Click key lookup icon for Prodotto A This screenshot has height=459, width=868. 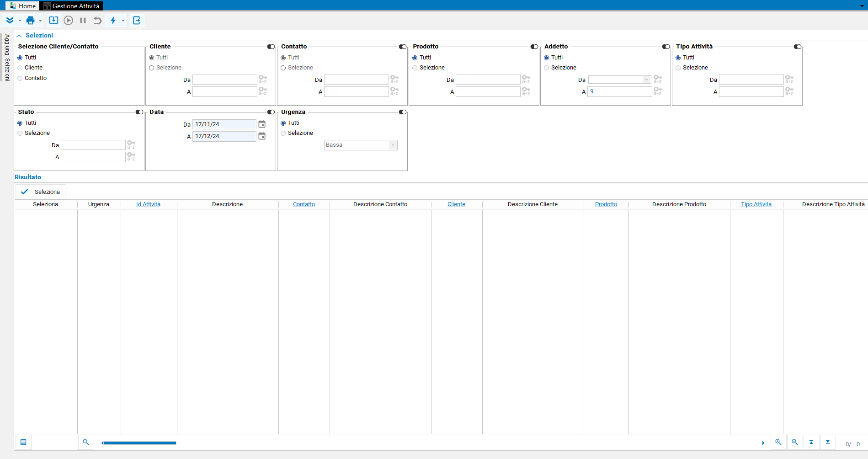[x=526, y=91]
